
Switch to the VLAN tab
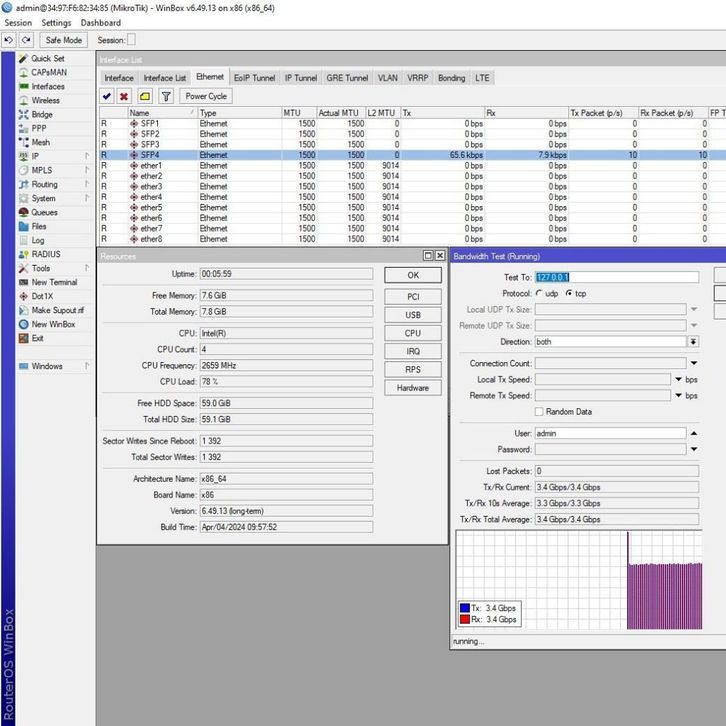pos(387,78)
